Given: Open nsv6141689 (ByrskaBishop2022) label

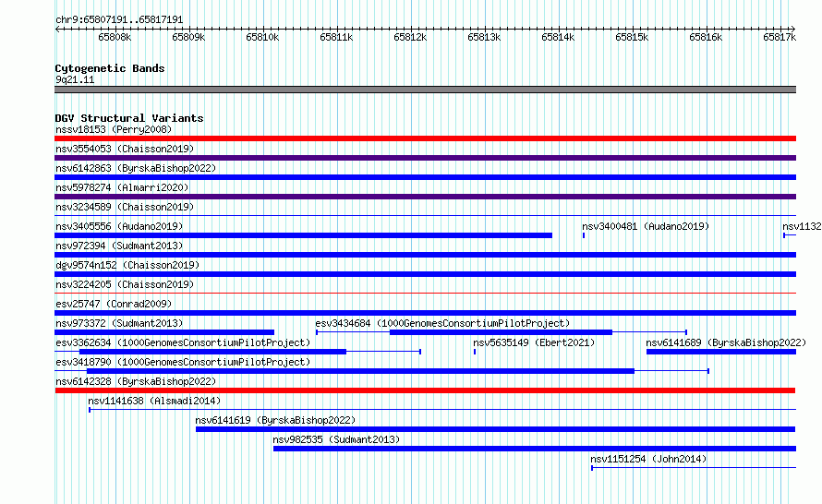Looking at the screenshot, I should [726, 342].
